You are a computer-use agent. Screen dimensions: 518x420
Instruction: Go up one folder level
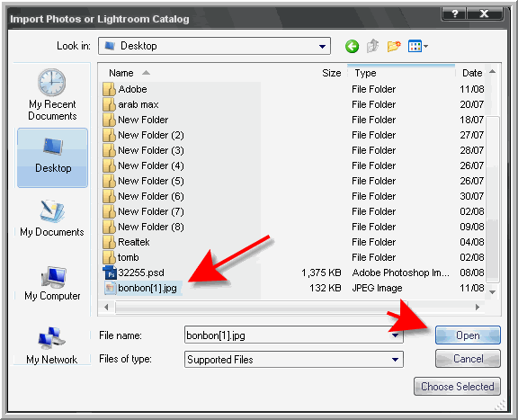(372, 46)
